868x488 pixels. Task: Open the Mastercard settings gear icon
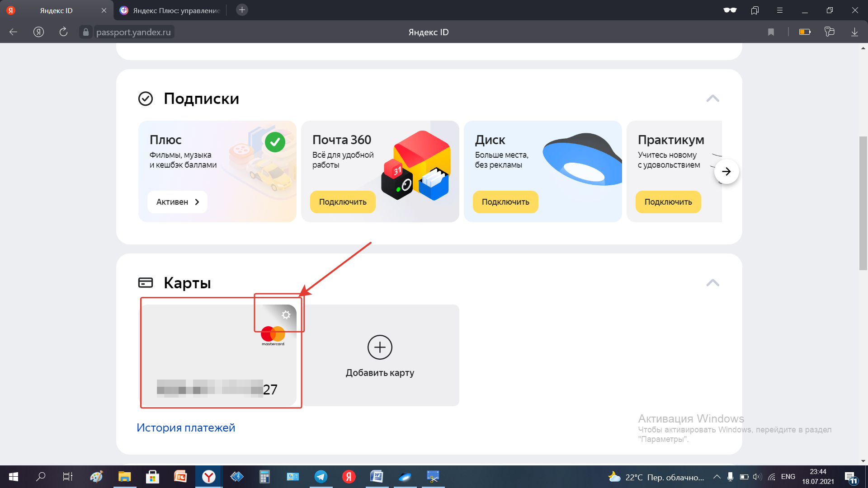coord(286,315)
